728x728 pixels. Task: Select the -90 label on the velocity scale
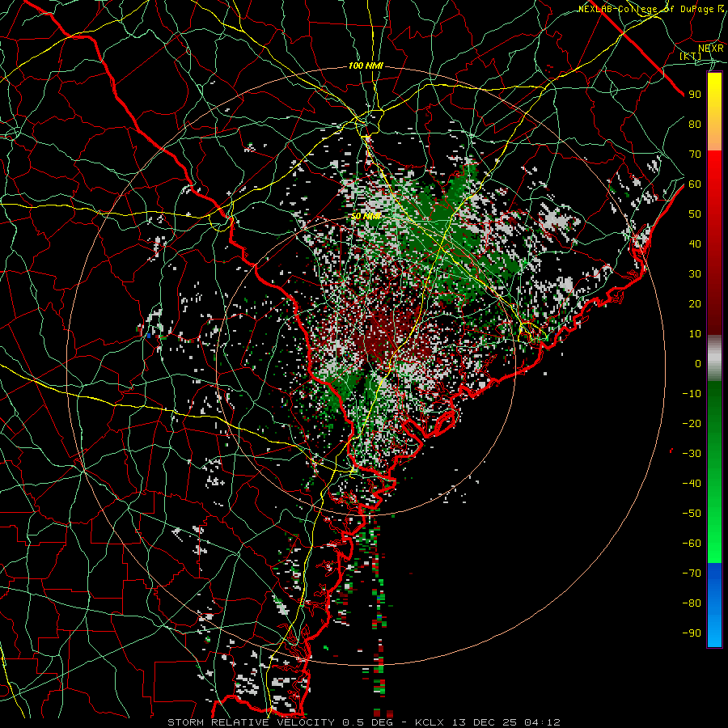[692, 633]
